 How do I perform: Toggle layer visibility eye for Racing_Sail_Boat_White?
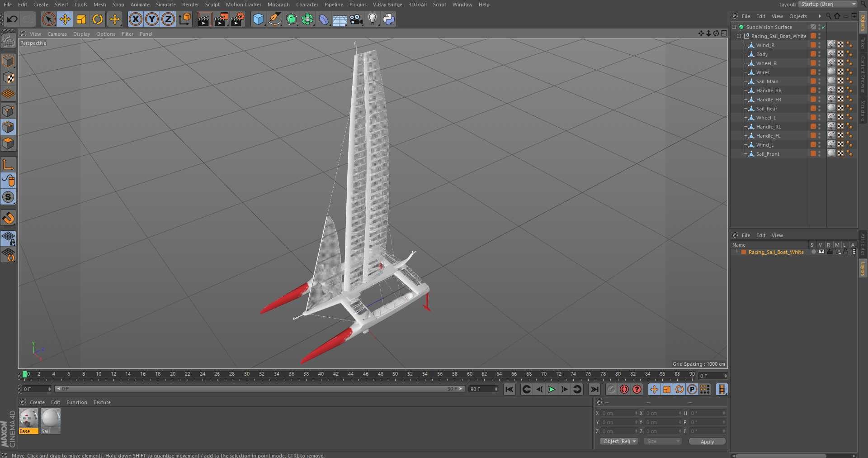pyautogui.click(x=821, y=252)
